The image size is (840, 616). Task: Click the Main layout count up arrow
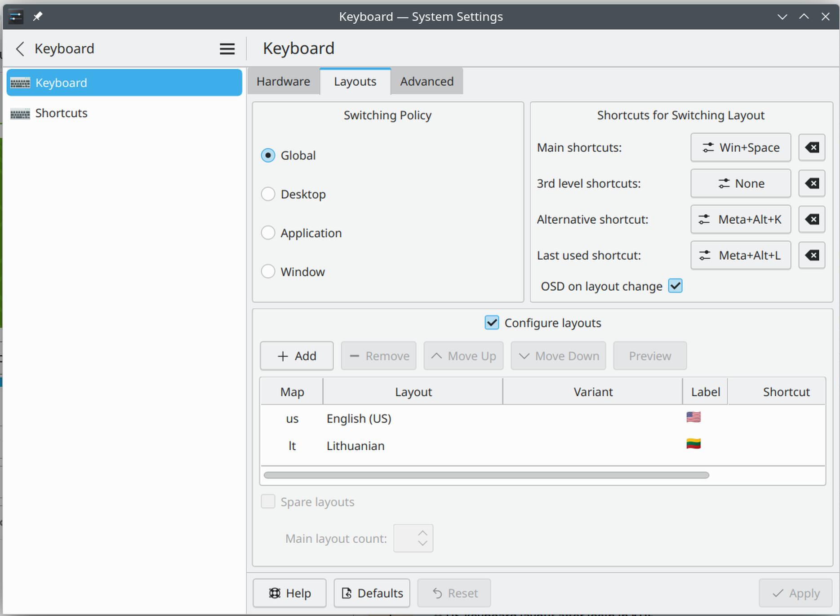(x=422, y=532)
